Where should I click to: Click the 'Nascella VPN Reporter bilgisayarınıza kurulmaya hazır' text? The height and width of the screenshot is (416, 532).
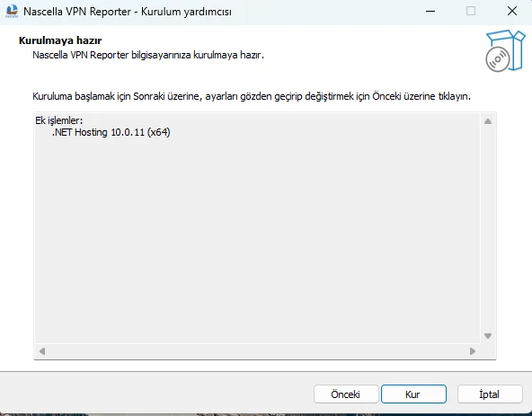pyautogui.click(x=148, y=55)
